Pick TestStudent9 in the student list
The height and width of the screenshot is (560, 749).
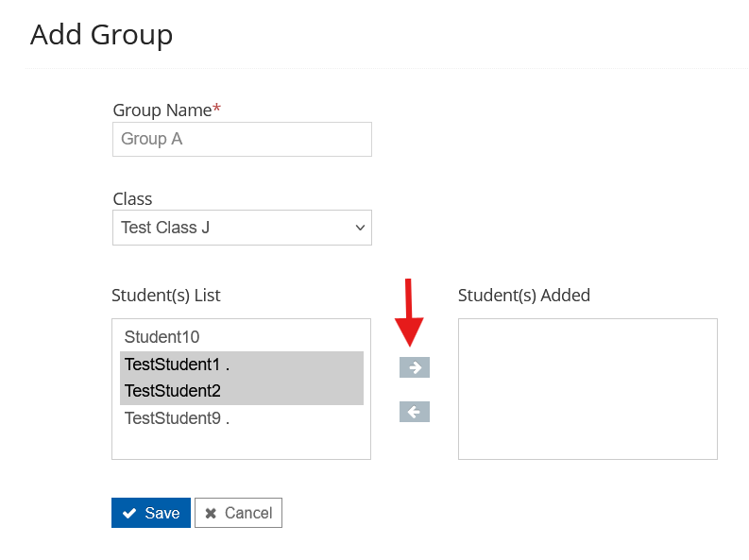click(177, 417)
